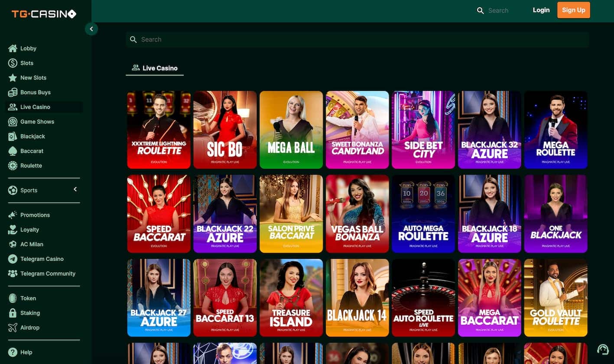
Task: Open Blackjack 27 Azure tile
Action: [x=159, y=298]
